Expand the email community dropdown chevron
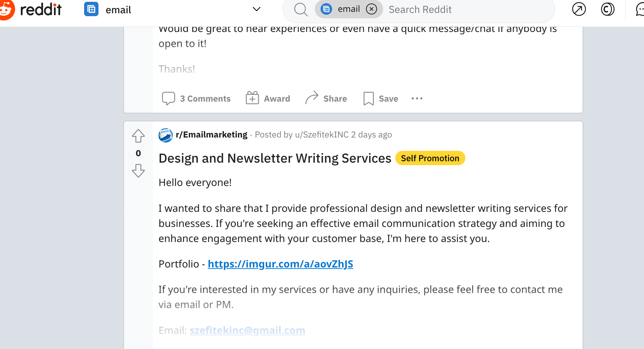 click(x=256, y=9)
